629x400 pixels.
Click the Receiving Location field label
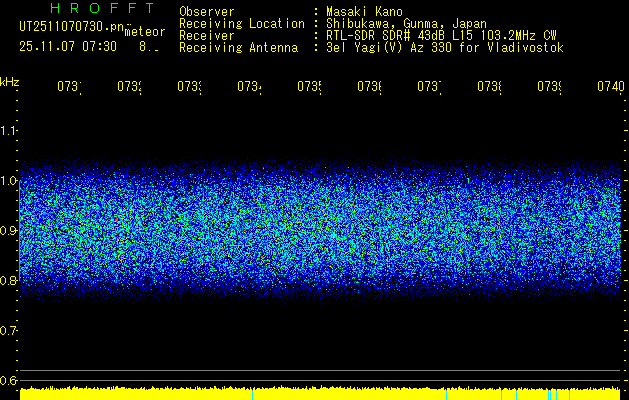coord(241,24)
